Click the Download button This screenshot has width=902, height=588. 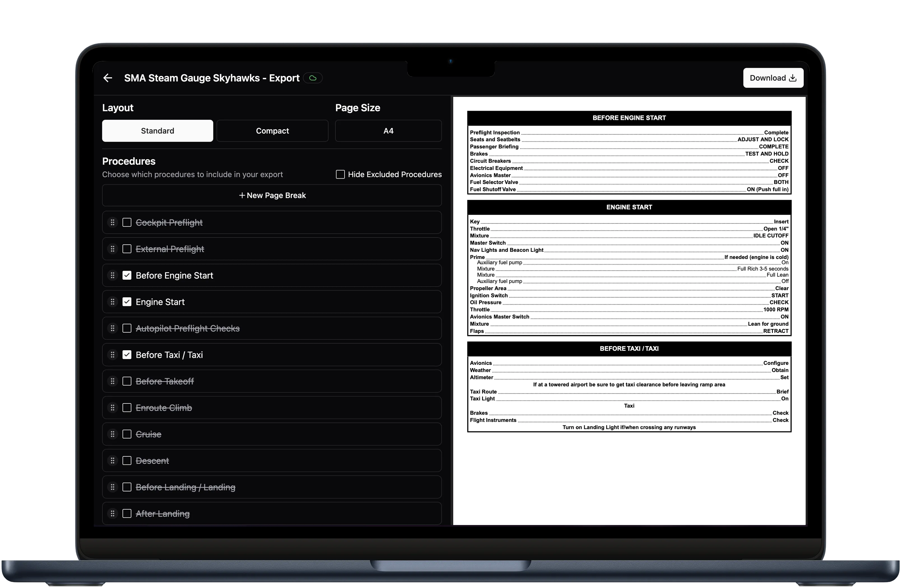click(773, 78)
